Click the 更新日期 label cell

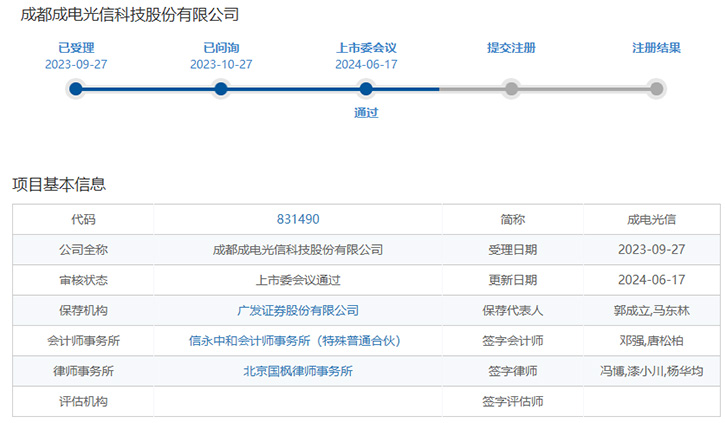(x=513, y=280)
